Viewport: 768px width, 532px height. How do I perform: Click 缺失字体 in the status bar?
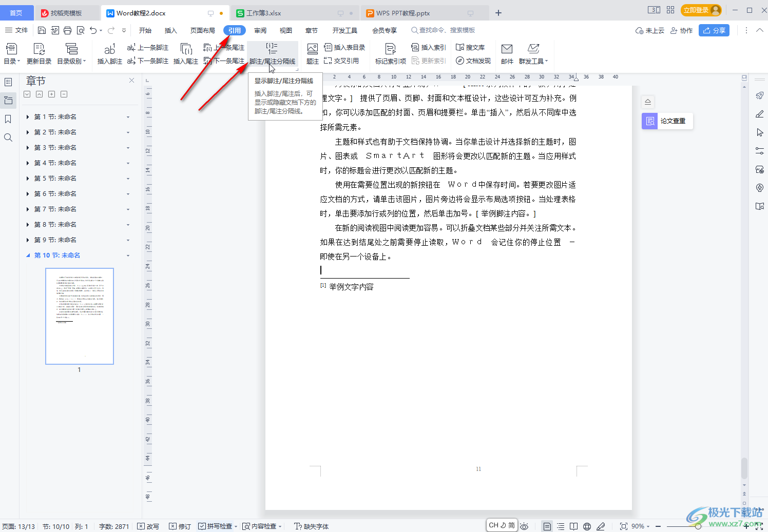(x=311, y=526)
